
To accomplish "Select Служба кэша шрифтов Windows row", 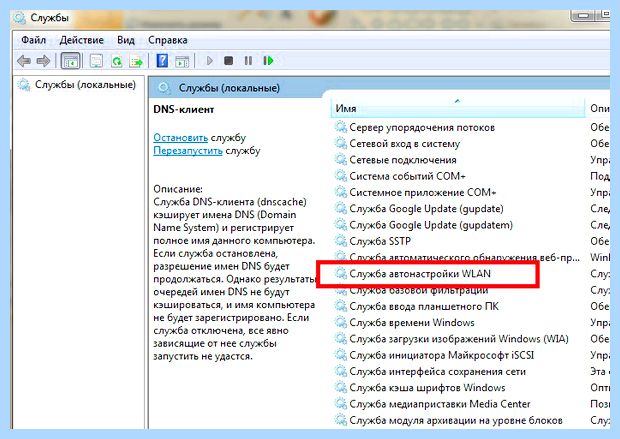I will (427, 388).
